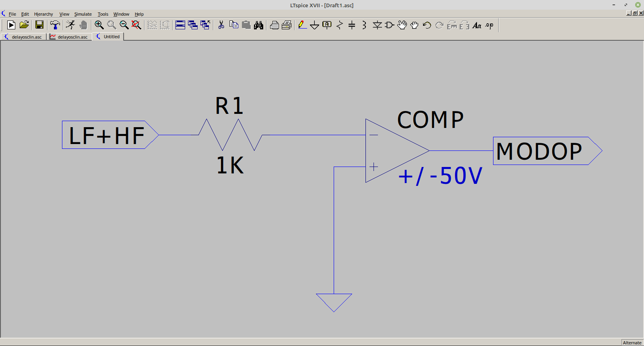Click the 1K resistor value
The width and height of the screenshot is (644, 346).
230,165
